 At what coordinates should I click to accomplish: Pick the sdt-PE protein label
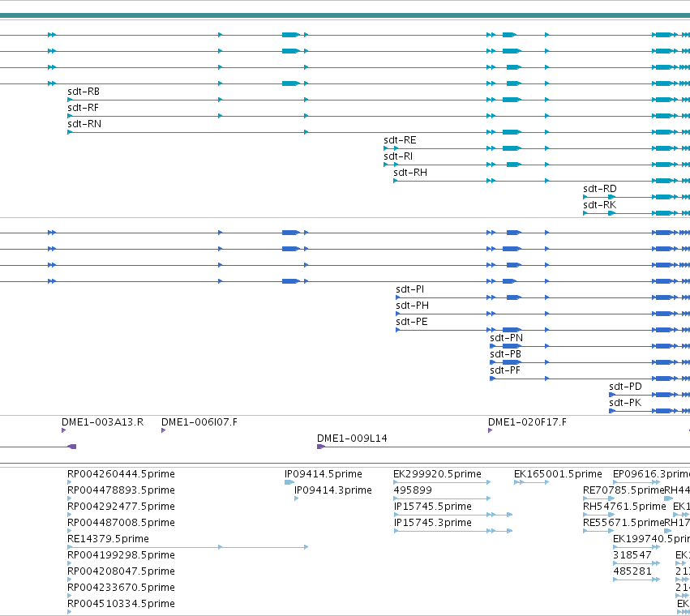tap(411, 322)
